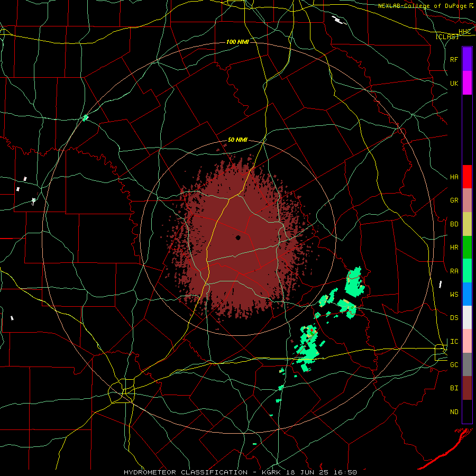Click the DS legend label
476x476 pixels.
click(x=454, y=318)
